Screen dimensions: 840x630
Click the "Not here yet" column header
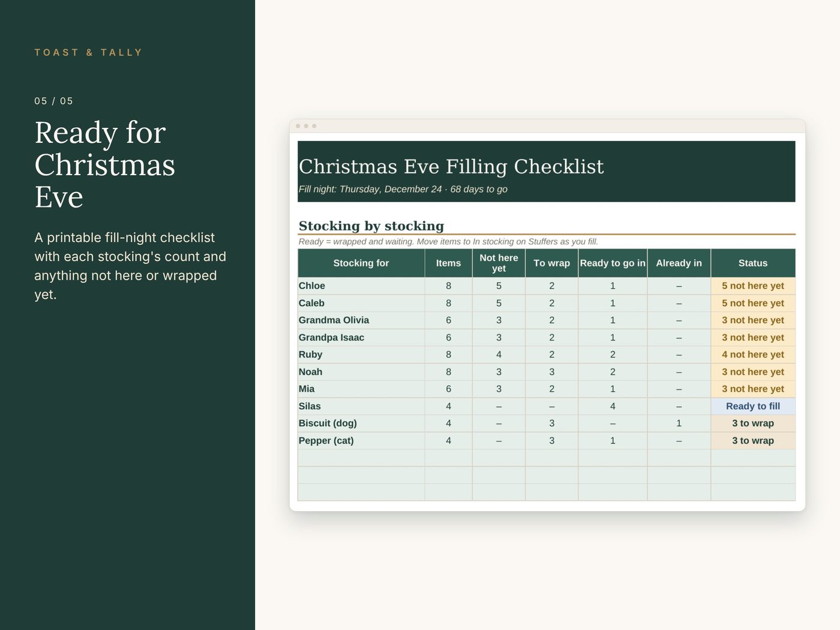[499, 263]
